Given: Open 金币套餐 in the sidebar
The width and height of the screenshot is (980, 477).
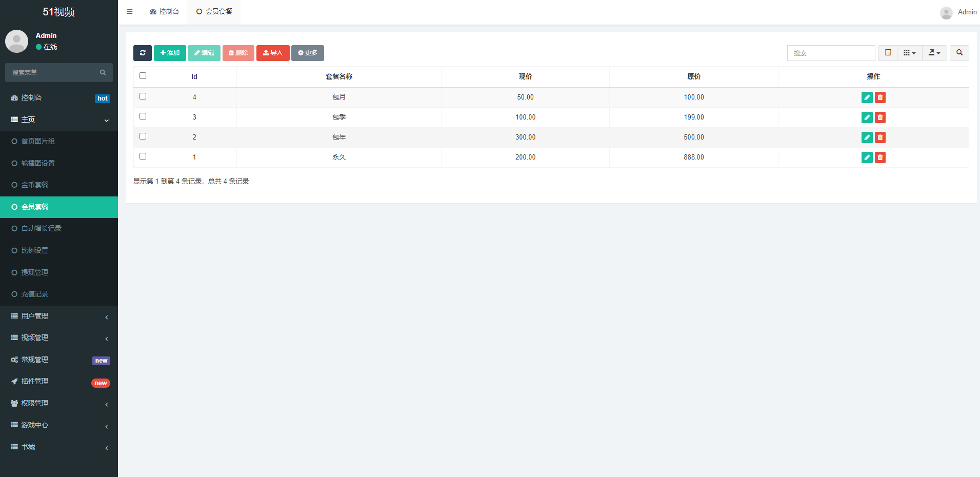Looking at the screenshot, I should 35,185.
